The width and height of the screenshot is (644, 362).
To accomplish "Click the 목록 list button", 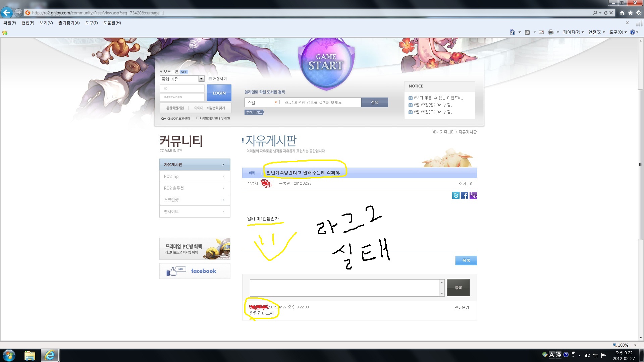I will (466, 260).
